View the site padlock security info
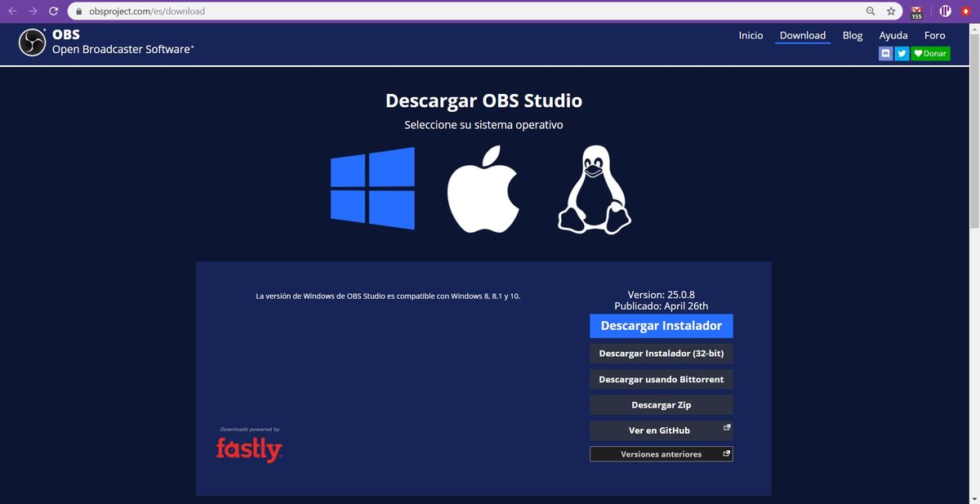Viewport: 980px width, 504px height. (79, 11)
